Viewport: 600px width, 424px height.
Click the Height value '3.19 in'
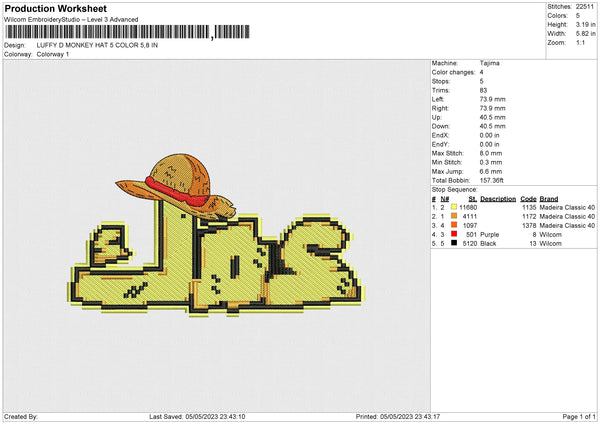[x=585, y=24]
